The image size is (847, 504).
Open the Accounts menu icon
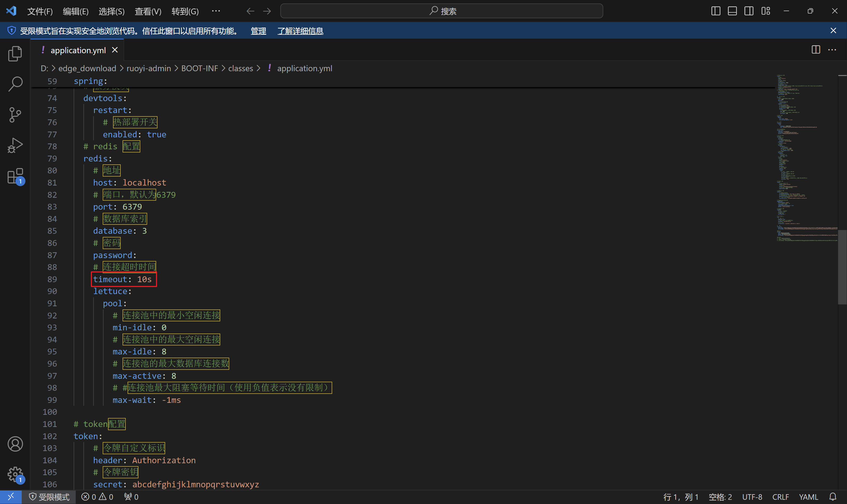[15, 444]
